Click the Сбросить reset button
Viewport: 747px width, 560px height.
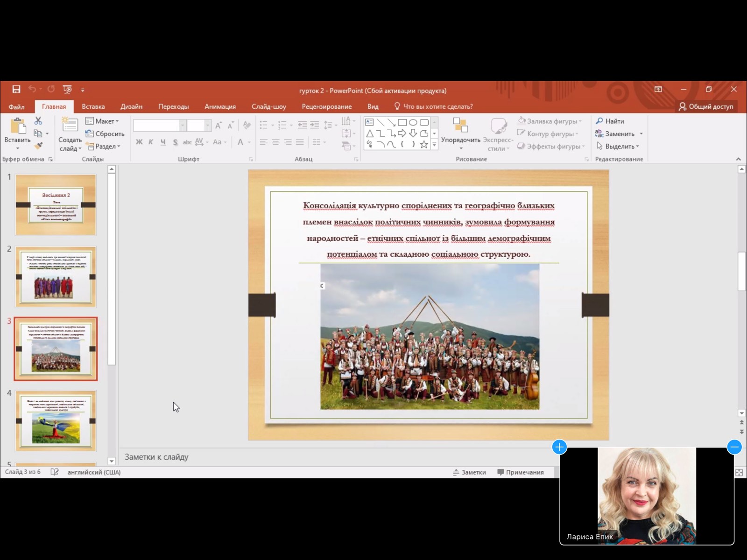pyautogui.click(x=105, y=133)
